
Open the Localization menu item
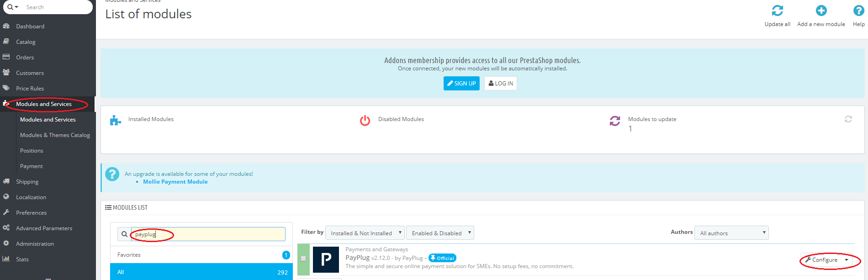tap(31, 197)
